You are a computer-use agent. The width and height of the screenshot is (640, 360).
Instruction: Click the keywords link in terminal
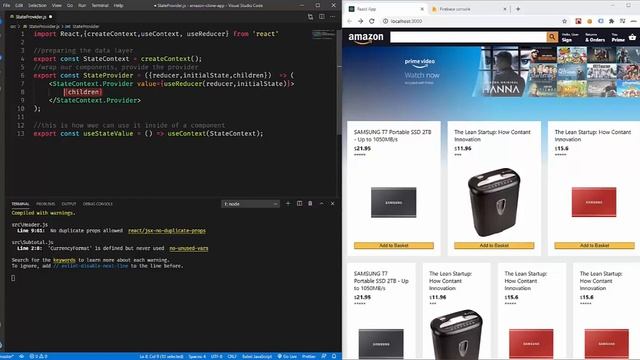pos(64,260)
